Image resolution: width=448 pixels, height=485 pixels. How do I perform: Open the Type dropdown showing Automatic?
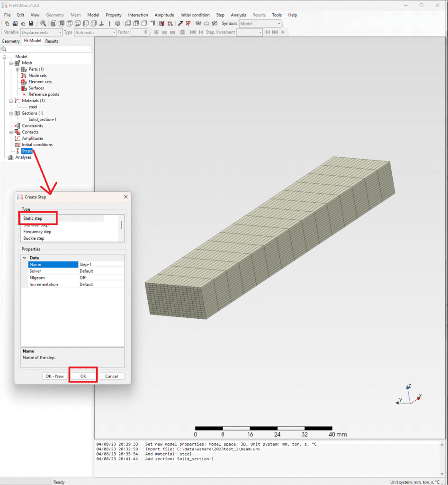[x=95, y=32]
